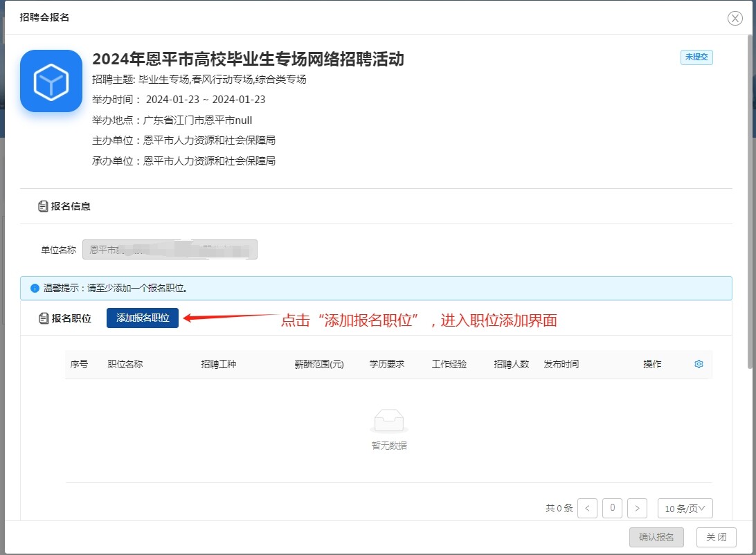Click the 薪酬范围(元) column header
The image size is (756, 555).
tap(319, 364)
